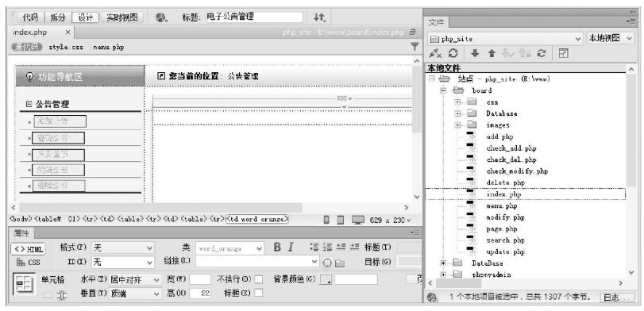Switch to the 拆分 (Split) view
This screenshot has height=311, width=644.
click(58, 17)
